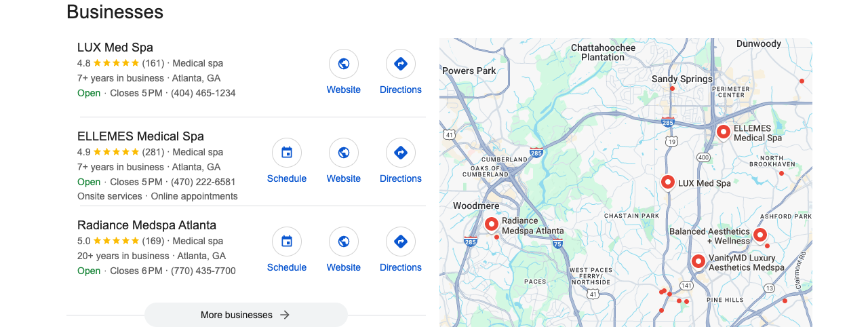Click Radiance Medspa Atlanta map marker
The height and width of the screenshot is (327, 868).
[x=492, y=223]
